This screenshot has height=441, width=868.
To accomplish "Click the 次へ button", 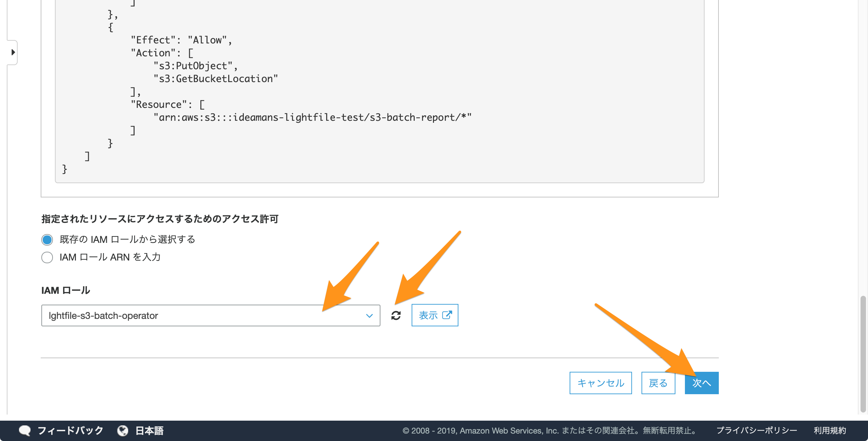I will [x=702, y=383].
